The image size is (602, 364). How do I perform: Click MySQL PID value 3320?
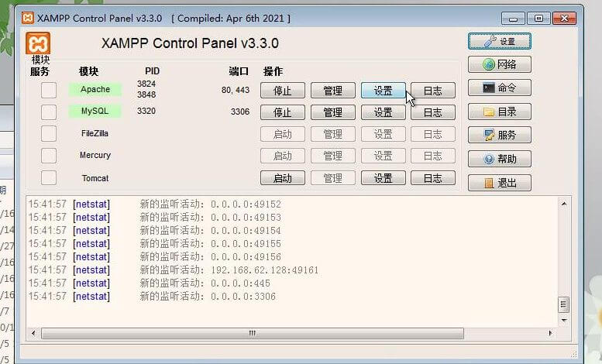(146, 111)
